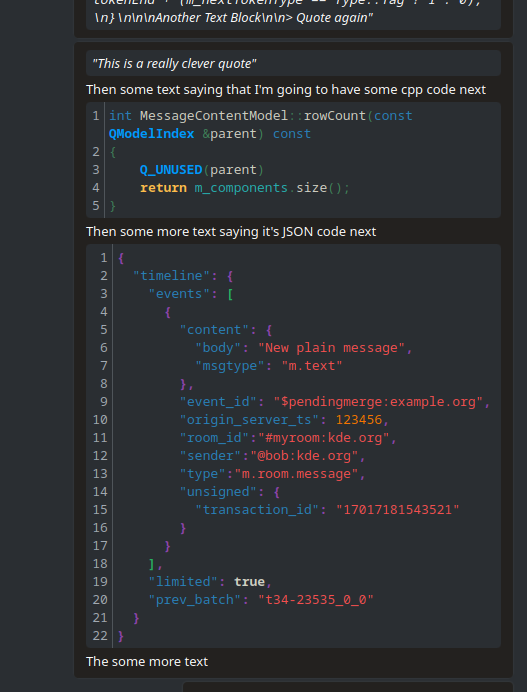
Task: Click the transaction id "17017181543521"
Action: (x=398, y=510)
